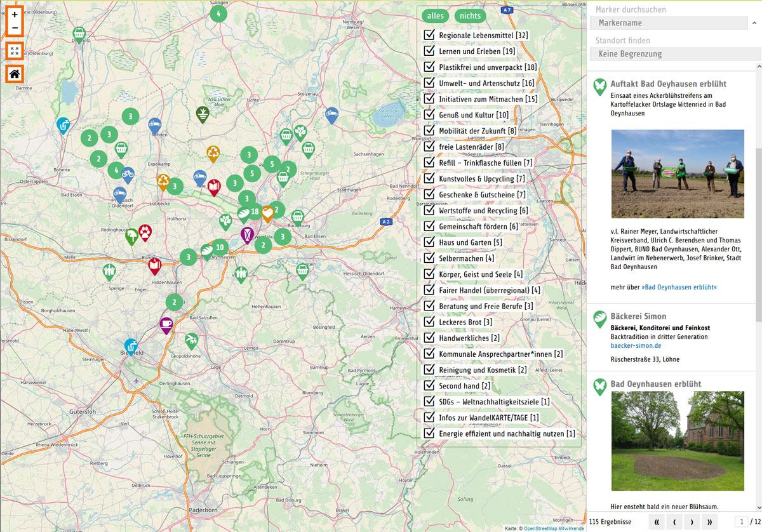Open the purple coffee cup marker
This screenshot has height=532, width=762.
[166, 326]
